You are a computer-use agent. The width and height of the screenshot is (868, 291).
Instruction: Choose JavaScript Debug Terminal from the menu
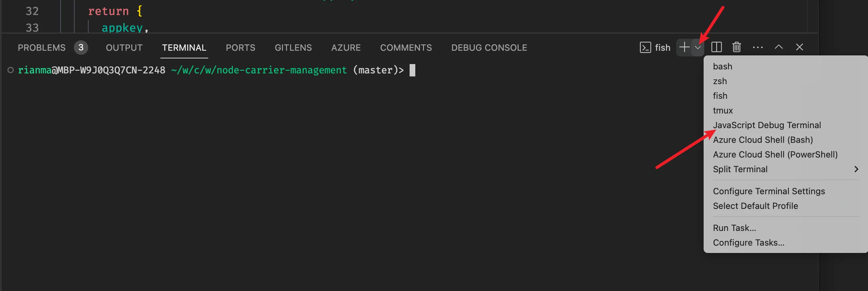pyautogui.click(x=767, y=125)
